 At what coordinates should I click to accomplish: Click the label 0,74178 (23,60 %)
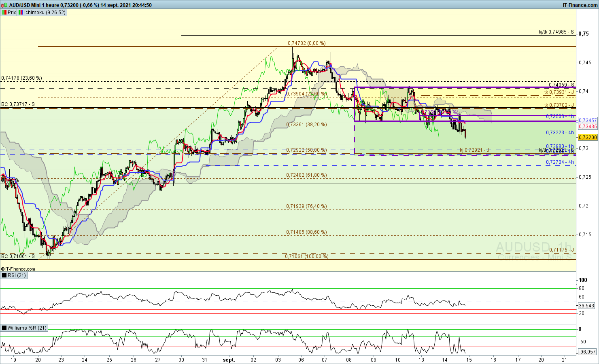point(21,78)
